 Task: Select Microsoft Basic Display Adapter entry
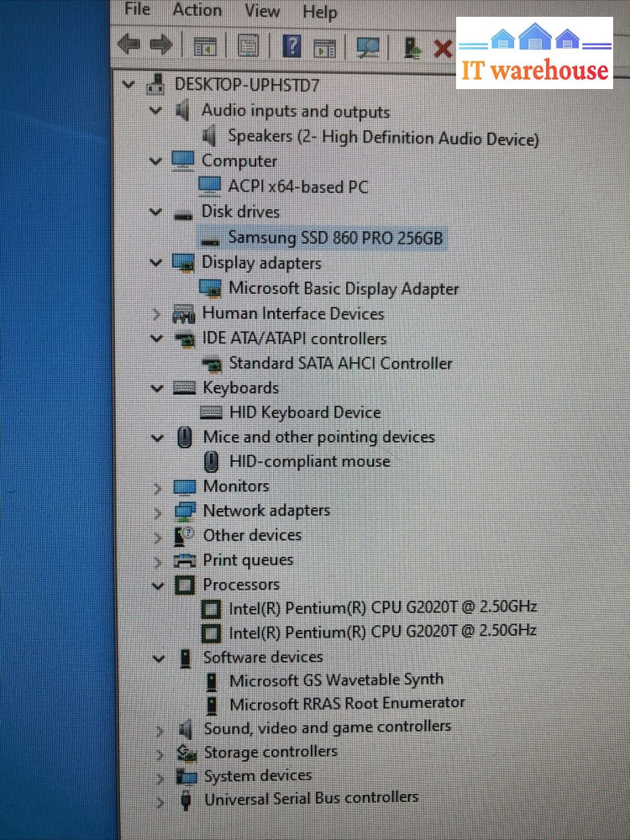(x=343, y=288)
